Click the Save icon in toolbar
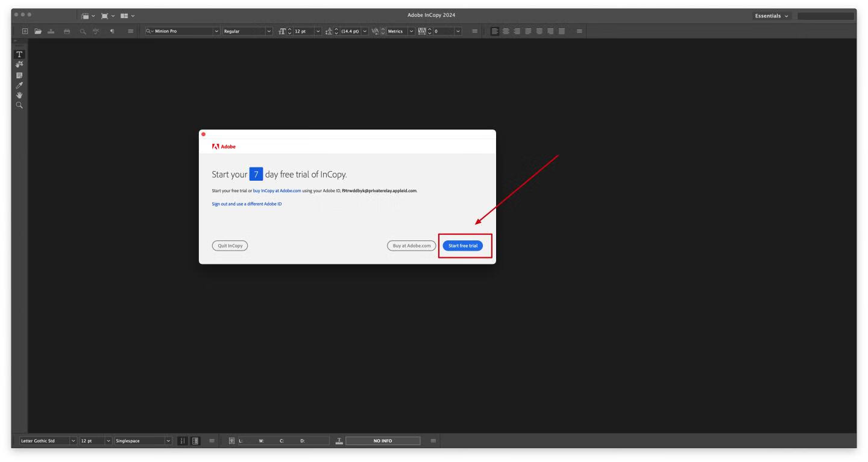This screenshot has height=462, width=868. tap(51, 31)
